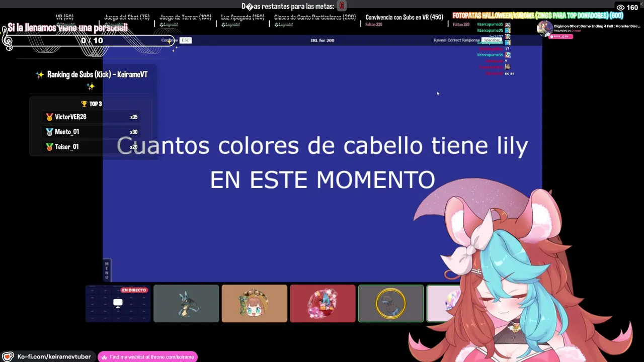This screenshot has height=362, width=644.
Task: Click the Throne crown icon in the wishlist badge
Action: (x=104, y=357)
